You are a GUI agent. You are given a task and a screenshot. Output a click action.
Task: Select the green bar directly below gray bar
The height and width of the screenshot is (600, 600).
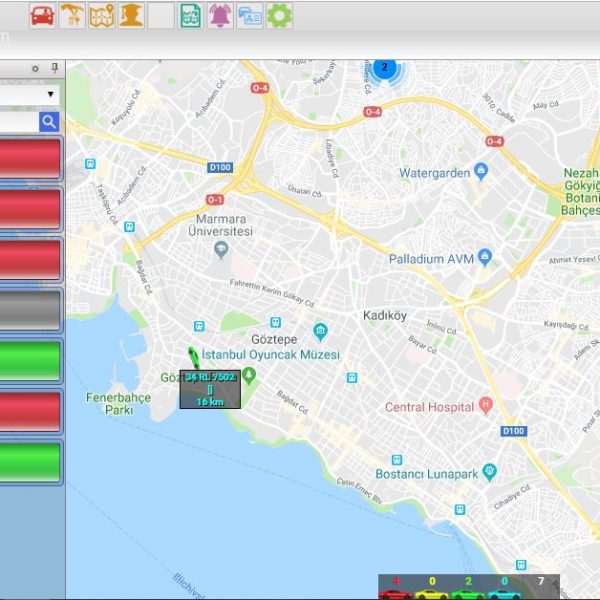[30, 360]
